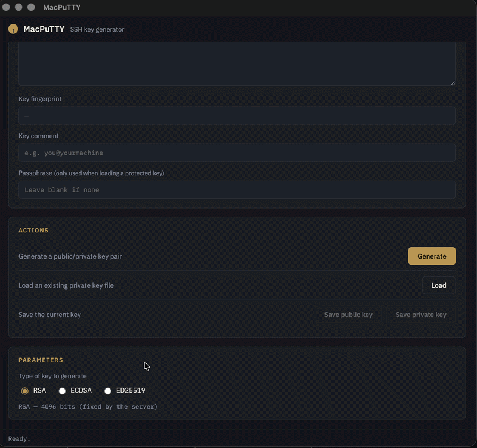Select the RSA key type
477x448 pixels.
pos(25,391)
